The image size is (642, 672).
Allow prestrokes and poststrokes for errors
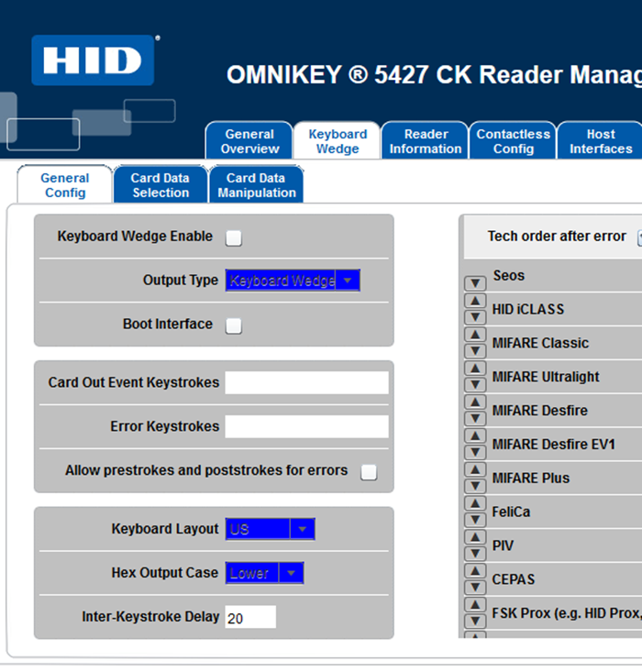pyautogui.click(x=369, y=472)
